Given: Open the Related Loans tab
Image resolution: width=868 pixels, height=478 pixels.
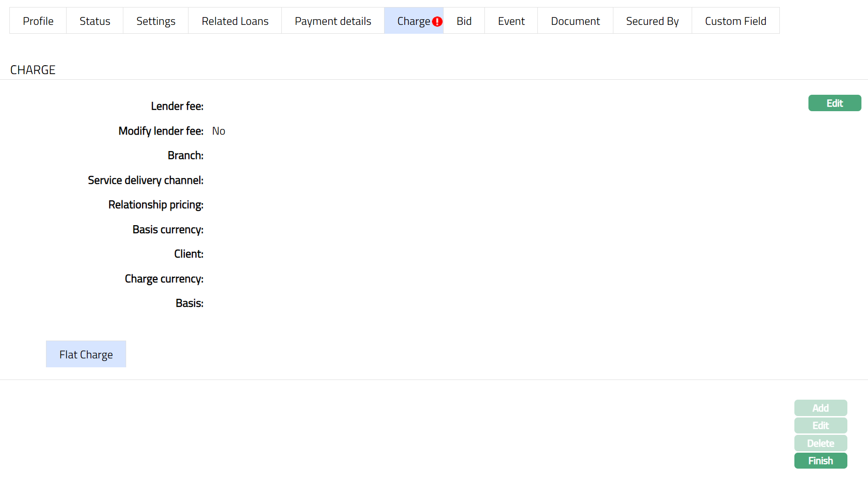Looking at the screenshot, I should tap(235, 21).
